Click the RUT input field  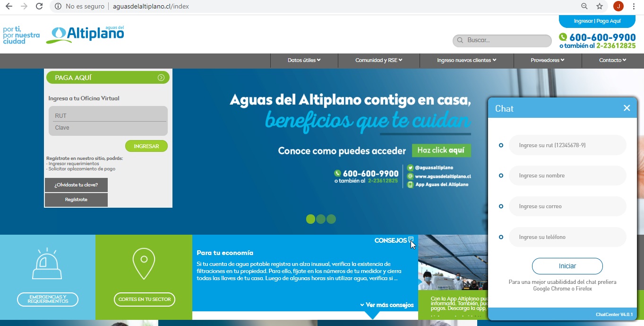click(x=108, y=115)
